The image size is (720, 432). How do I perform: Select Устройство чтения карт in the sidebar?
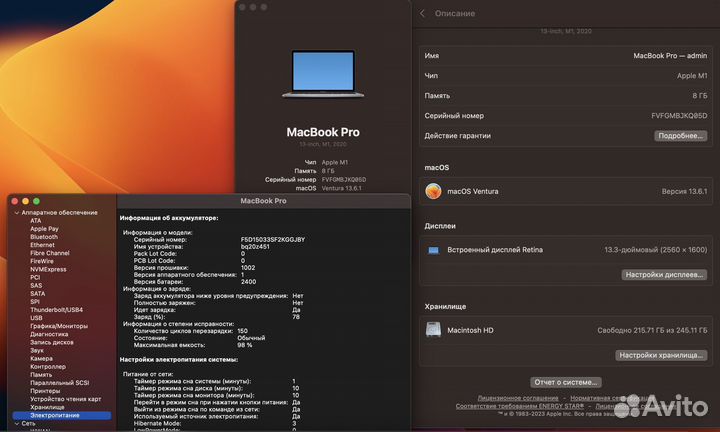point(66,399)
